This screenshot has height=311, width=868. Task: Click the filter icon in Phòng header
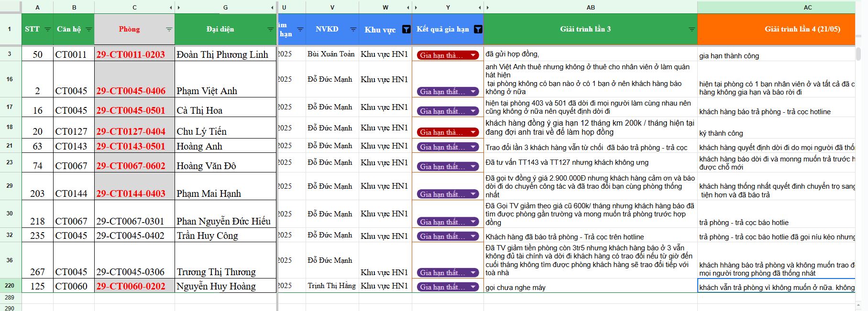(169, 30)
